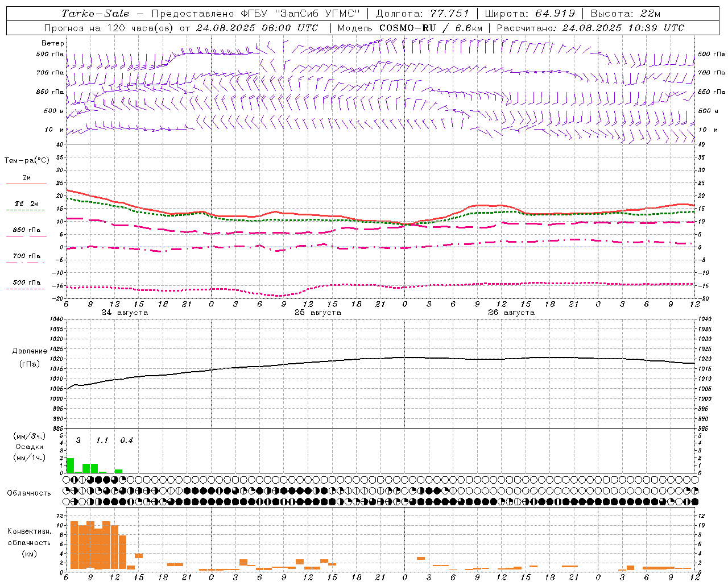The image size is (728, 582).
Task: Click the precipitation value "1.1"
Action: coord(102,440)
